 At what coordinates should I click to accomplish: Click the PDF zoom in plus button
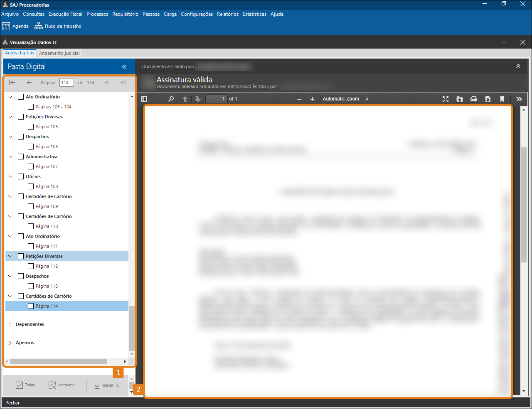click(x=312, y=99)
